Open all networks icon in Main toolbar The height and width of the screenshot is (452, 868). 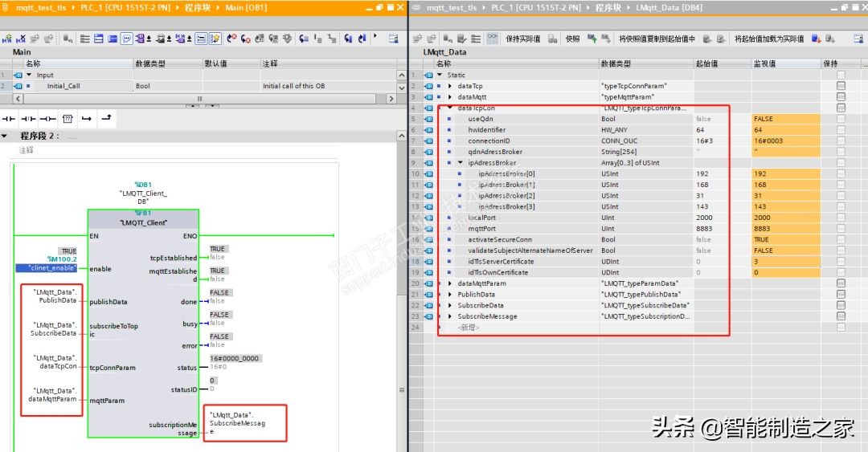pos(99,39)
